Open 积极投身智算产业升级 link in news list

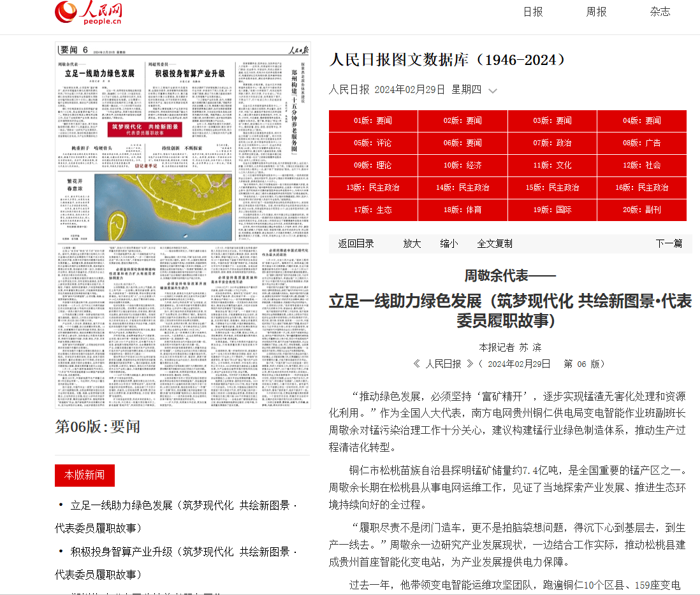click(x=176, y=563)
